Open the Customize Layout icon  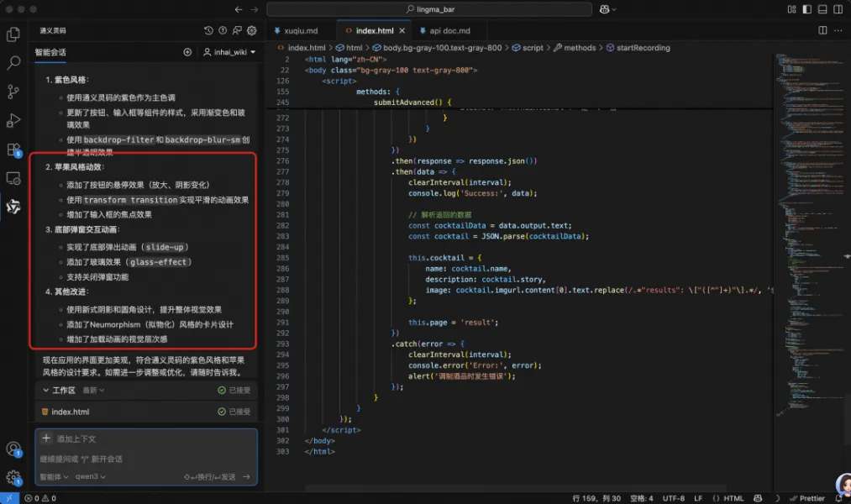tap(791, 9)
